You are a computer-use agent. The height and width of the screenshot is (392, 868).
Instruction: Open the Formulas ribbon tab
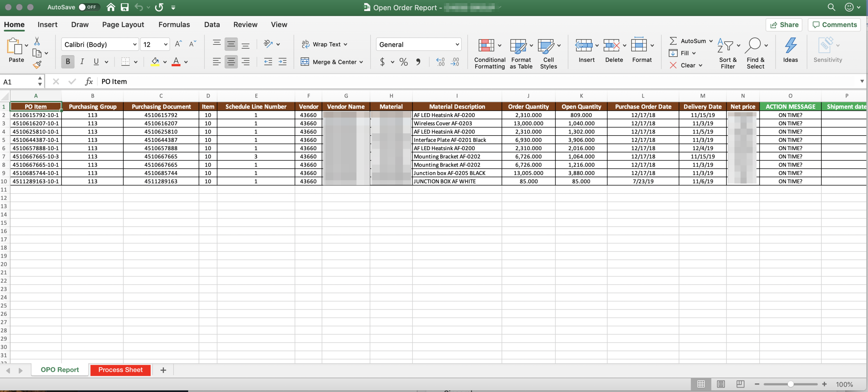click(x=174, y=25)
